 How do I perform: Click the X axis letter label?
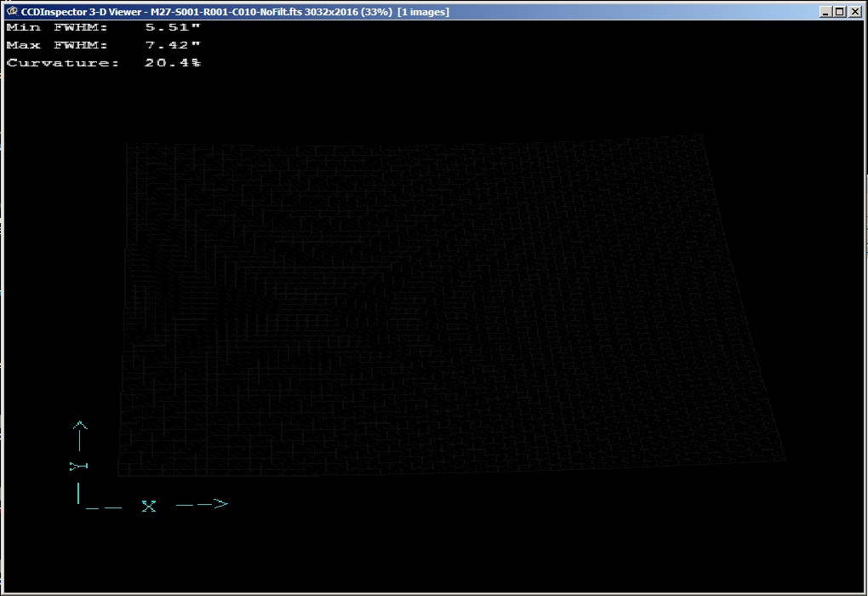coord(149,506)
